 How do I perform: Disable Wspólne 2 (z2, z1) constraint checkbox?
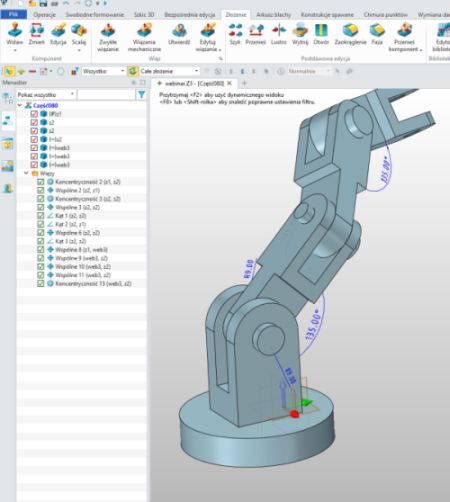pyautogui.click(x=40, y=190)
